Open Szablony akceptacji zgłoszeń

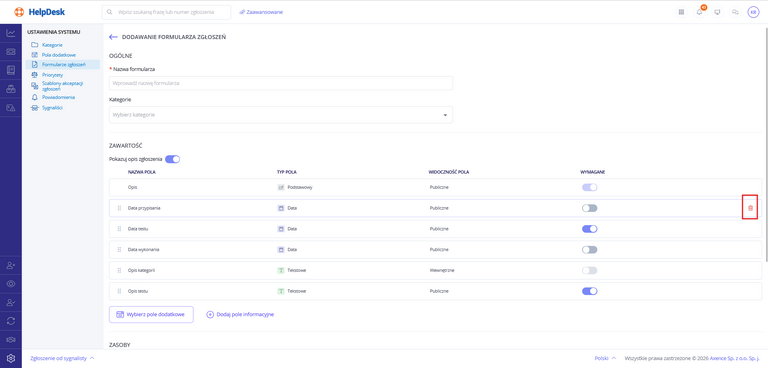coord(62,86)
